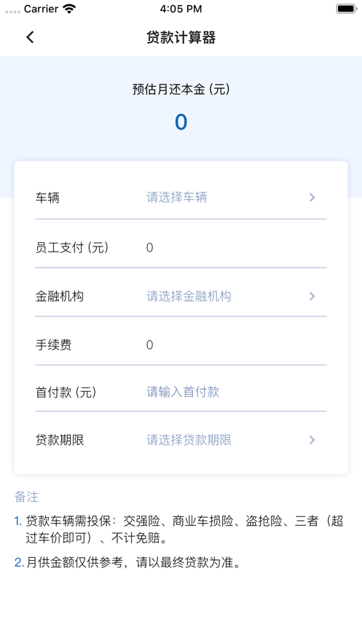The height and width of the screenshot is (644, 362).
Task: Click the 贷款计算器 title
Action: [181, 37]
